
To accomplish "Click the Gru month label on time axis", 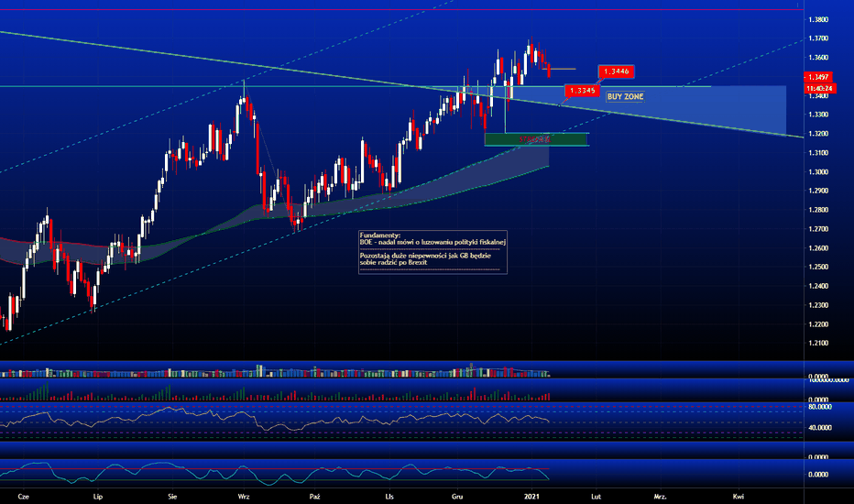I will (457, 497).
